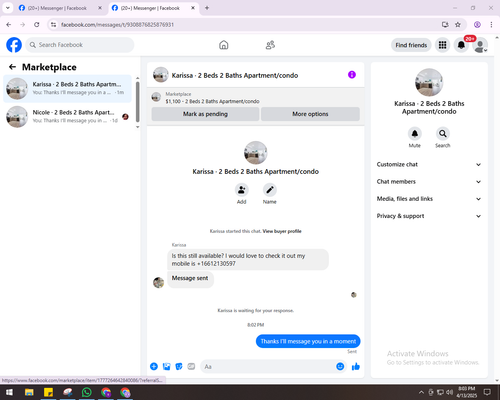Open the volume icon in system tray
The image size is (500, 400).
449,392
